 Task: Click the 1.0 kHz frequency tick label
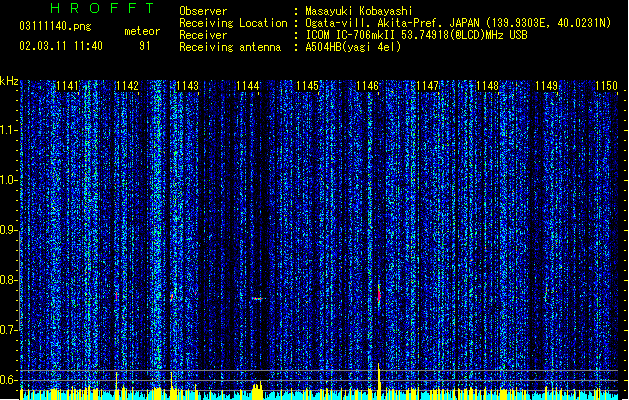8,180
